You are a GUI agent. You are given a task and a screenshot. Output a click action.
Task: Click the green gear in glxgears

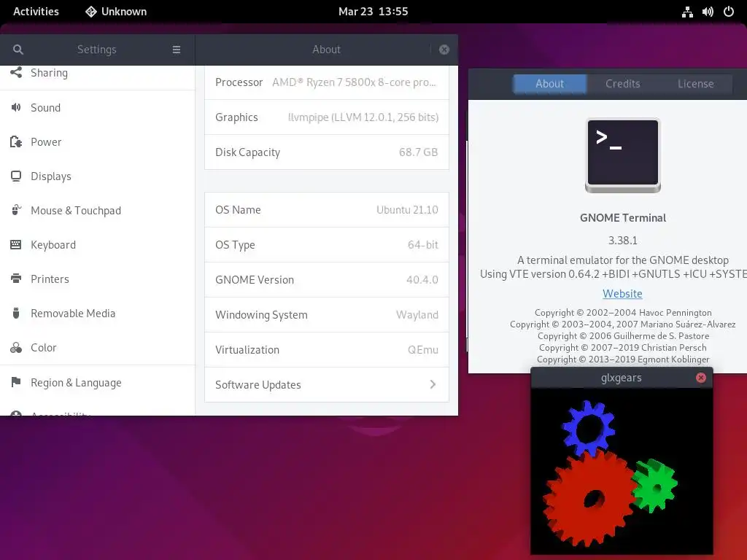pos(654,486)
